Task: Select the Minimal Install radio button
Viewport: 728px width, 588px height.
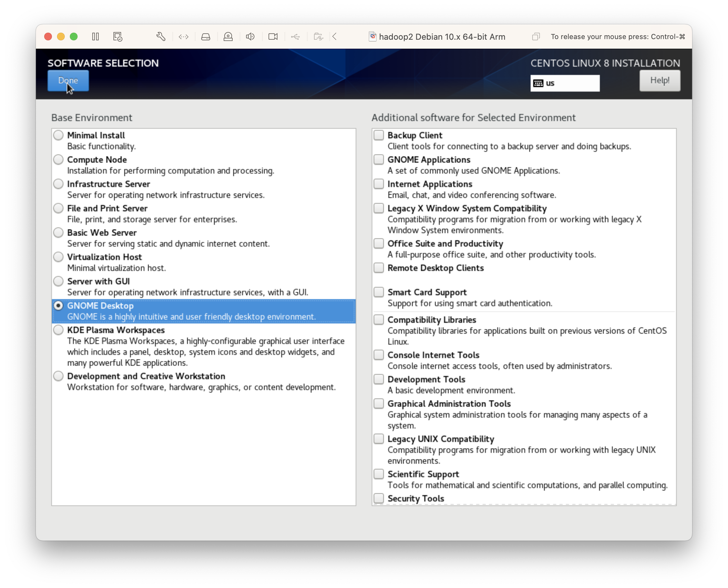Action: (x=58, y=135)
